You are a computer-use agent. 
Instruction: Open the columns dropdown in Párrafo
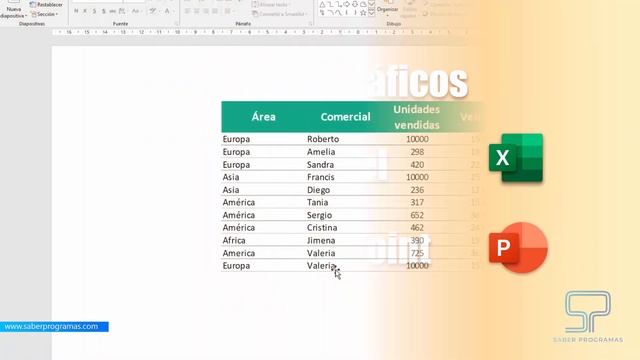click(x=229, y=11)
